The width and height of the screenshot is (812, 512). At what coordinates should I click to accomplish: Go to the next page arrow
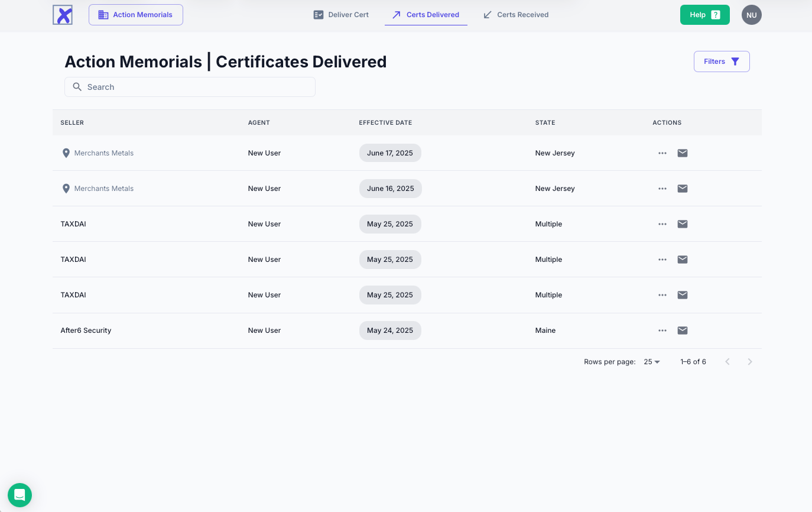pos(749,362)
